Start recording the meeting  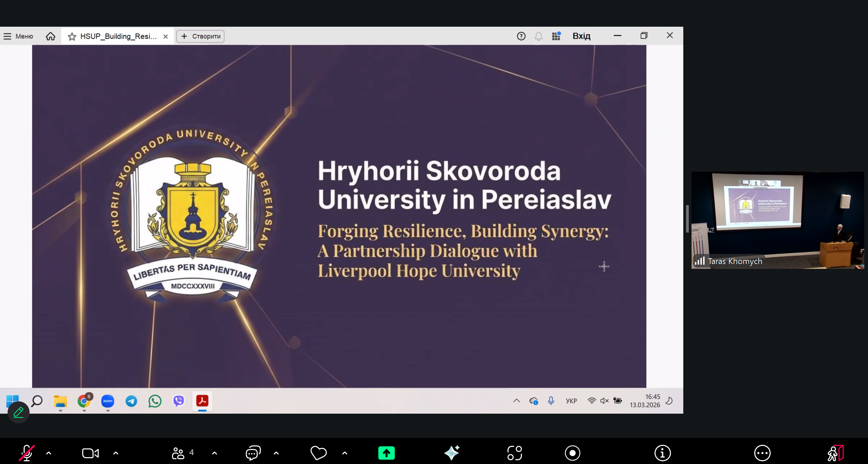[572, 453]
